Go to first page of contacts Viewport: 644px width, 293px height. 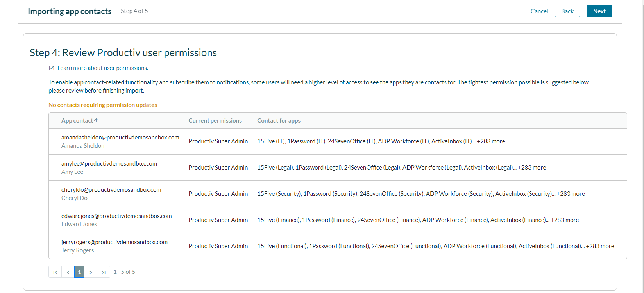pyautogui.click(x=55, y=272)
